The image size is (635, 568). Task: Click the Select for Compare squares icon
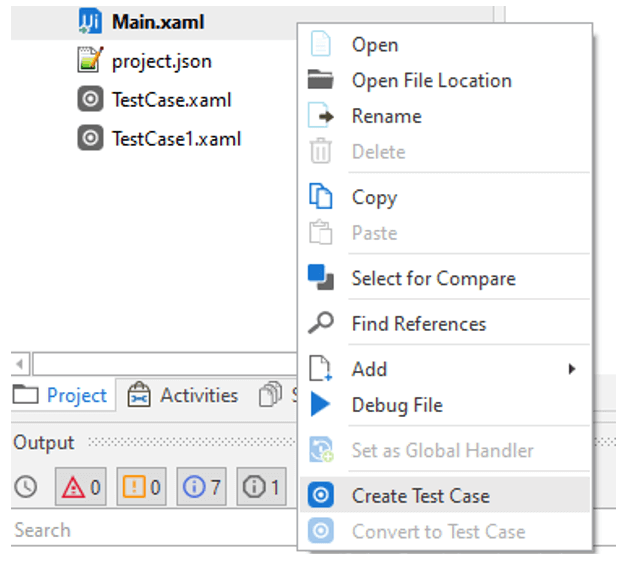pyautogui.click(x=320, y=277)
